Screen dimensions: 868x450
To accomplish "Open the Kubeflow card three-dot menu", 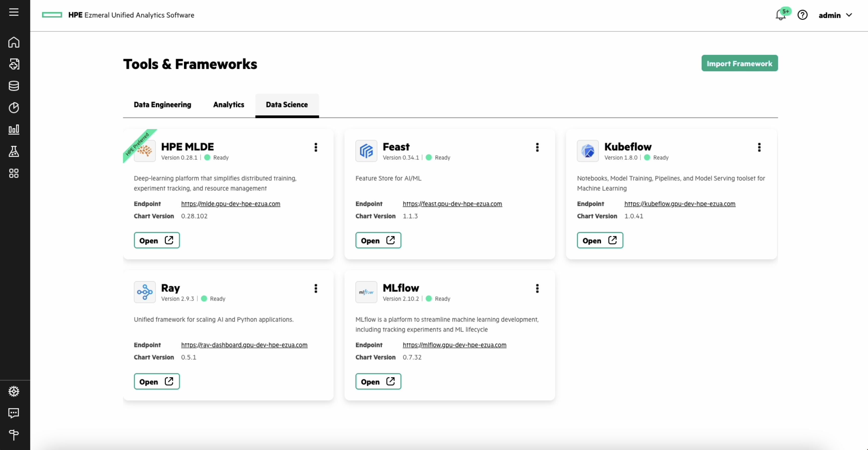I will (759, 147).
